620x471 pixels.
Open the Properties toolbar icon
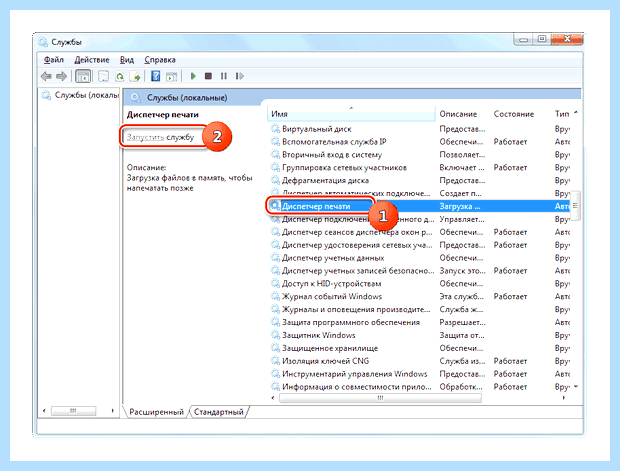[103, 76]
